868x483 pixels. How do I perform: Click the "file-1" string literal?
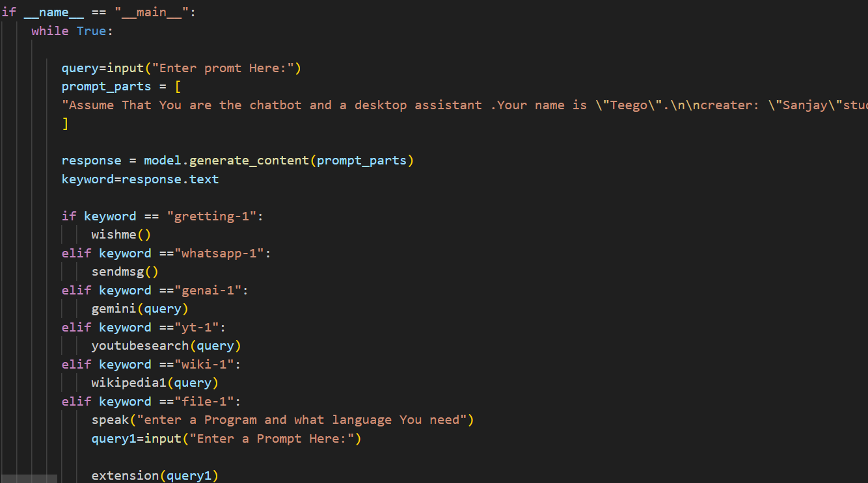(x=204, y=402)
